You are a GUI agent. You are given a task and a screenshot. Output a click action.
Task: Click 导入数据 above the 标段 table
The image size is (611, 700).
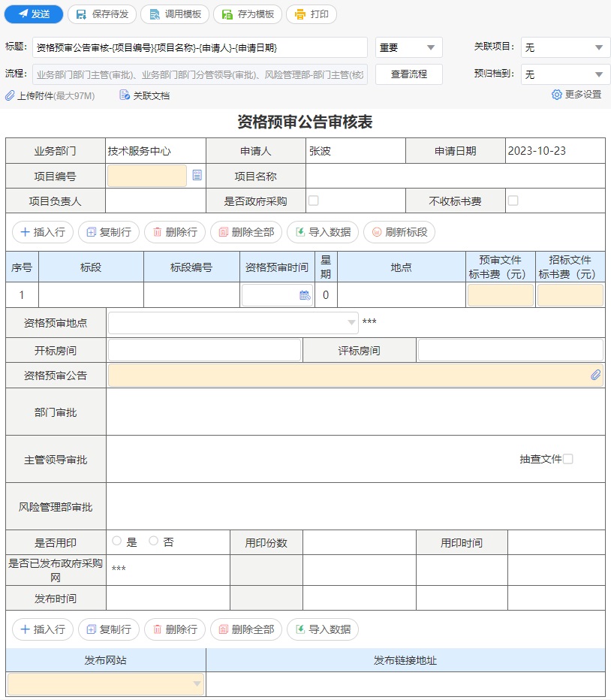[323, 232]
